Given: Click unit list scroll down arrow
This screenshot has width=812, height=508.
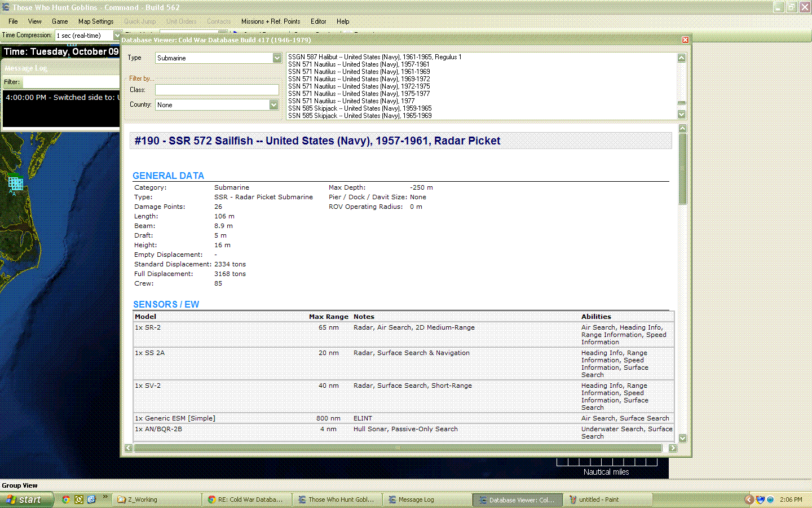Looking at the screenshot, I should click(682, 115).
